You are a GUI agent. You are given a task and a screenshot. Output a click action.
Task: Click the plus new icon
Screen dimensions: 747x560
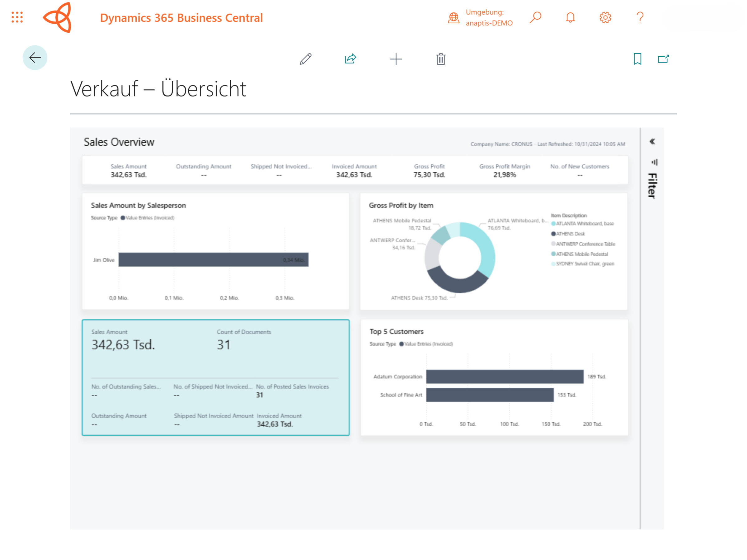(x=396, y=59)
